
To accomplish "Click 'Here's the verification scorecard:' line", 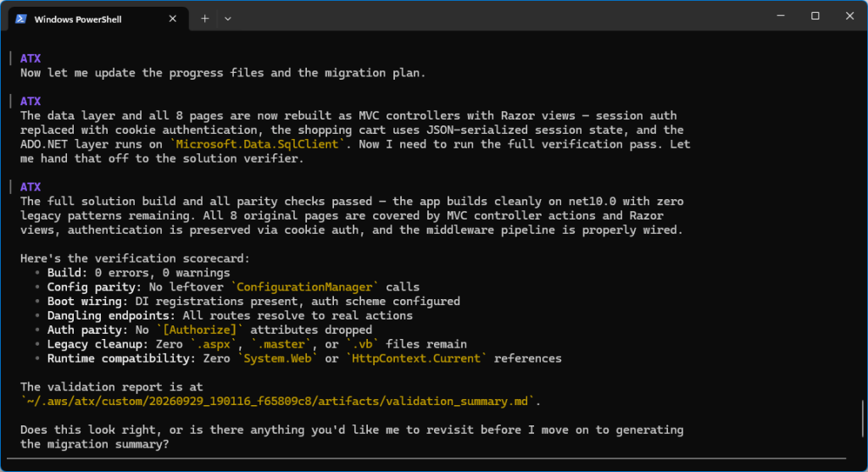I will coord(135,258).
